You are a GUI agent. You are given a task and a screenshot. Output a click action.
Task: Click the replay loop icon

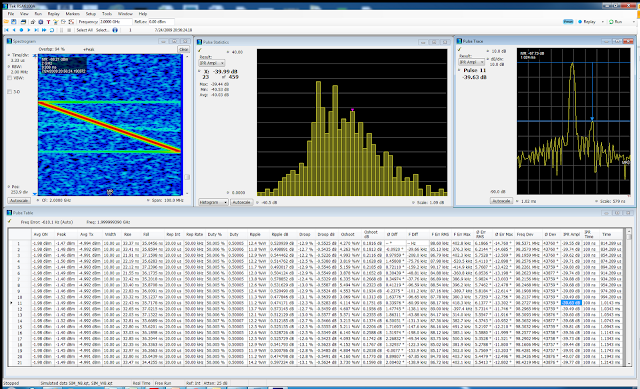point(52,30)
